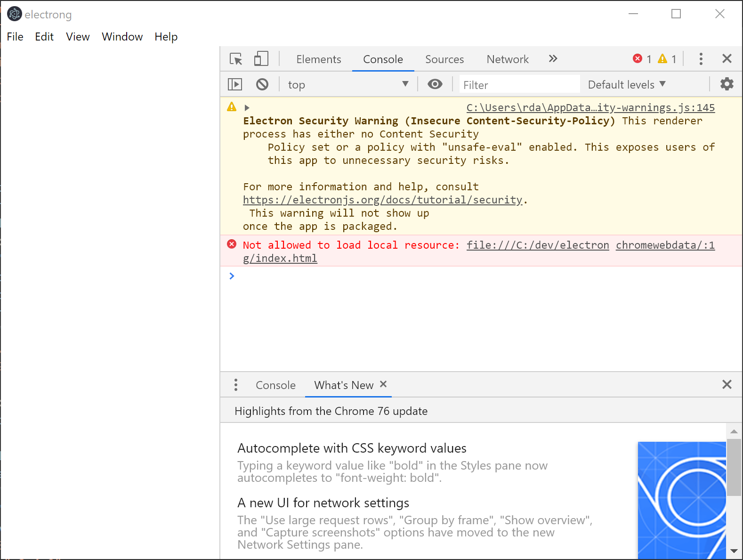The image size is (743, 560).
Task: Open the Default levels dropdown
Action: point(627,85)
